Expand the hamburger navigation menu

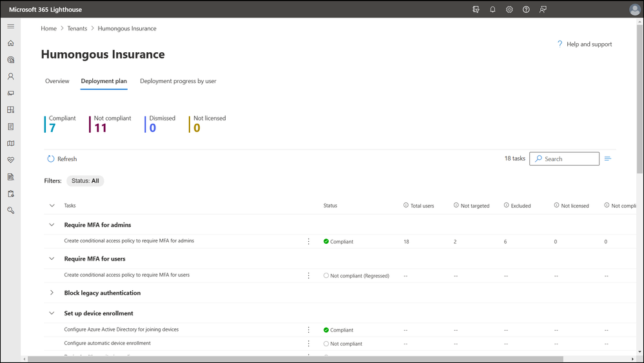pyautogui.click(x=10, y=26)
